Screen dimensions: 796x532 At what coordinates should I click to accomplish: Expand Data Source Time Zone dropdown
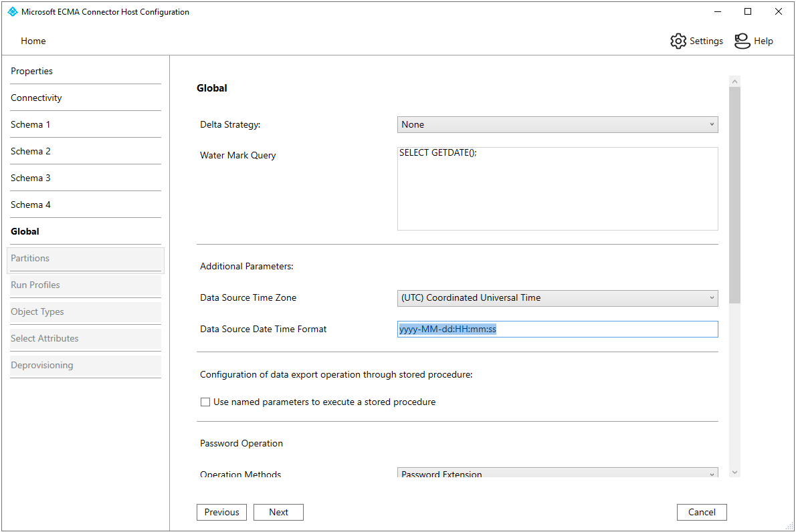pyautogui.click(x=557, y=298)
